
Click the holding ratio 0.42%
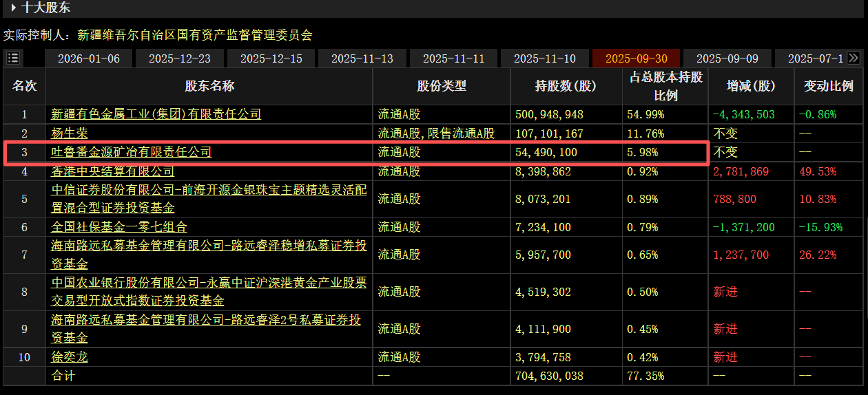coord(642,357)
